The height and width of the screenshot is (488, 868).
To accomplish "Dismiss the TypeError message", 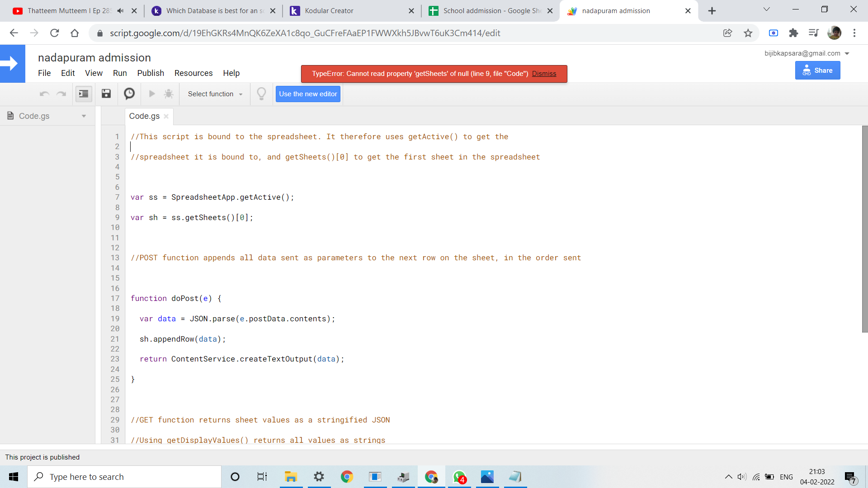I will click(544, 74).
